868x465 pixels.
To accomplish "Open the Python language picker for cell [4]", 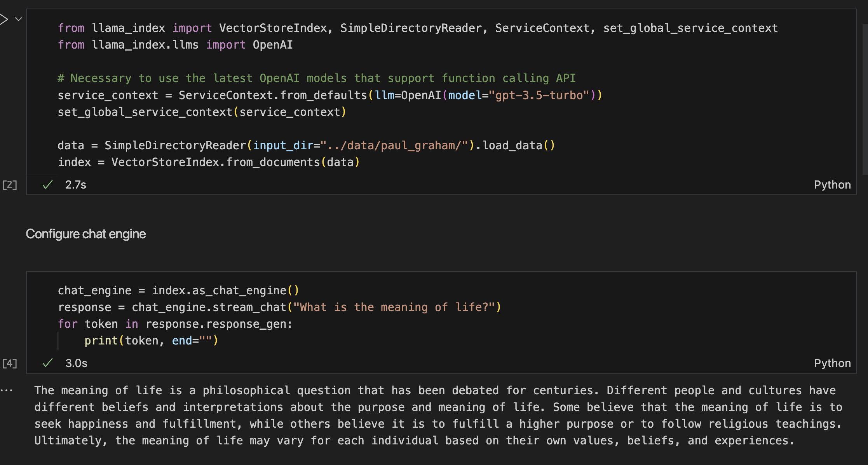I will (x=832, y=363).
